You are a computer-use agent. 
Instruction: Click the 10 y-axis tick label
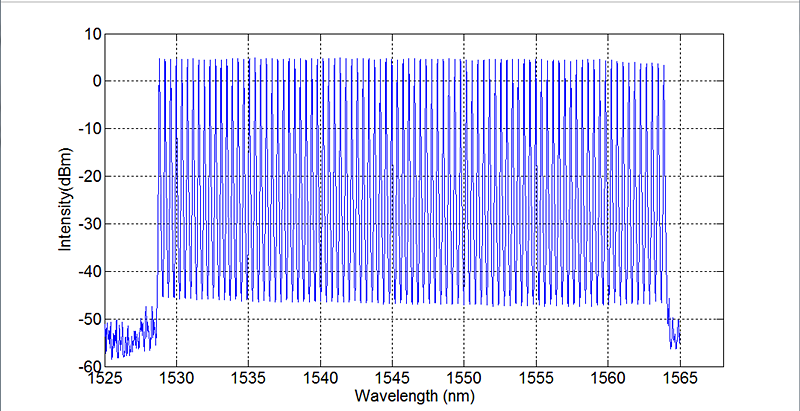(91, 34)
